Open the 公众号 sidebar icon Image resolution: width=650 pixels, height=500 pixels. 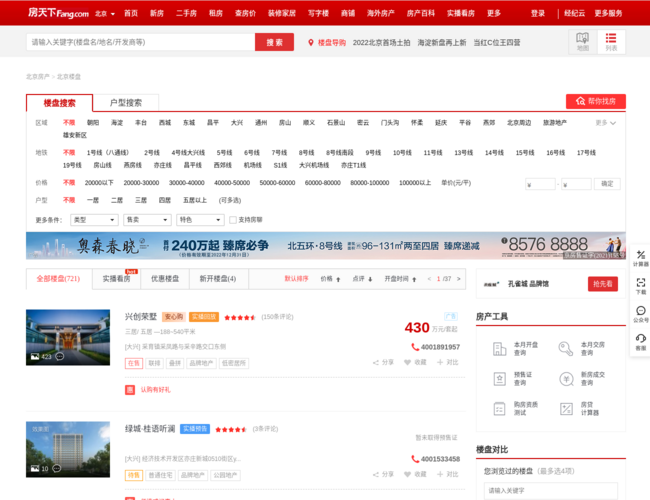click(641, 311)
